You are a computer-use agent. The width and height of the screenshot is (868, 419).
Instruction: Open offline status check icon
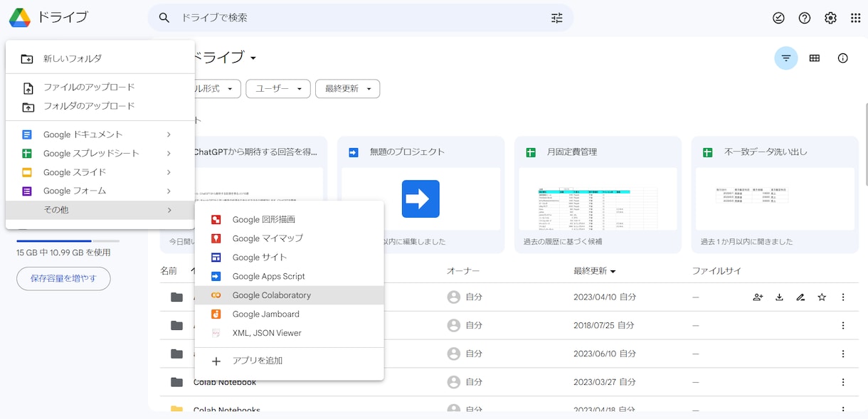(778, 18)
